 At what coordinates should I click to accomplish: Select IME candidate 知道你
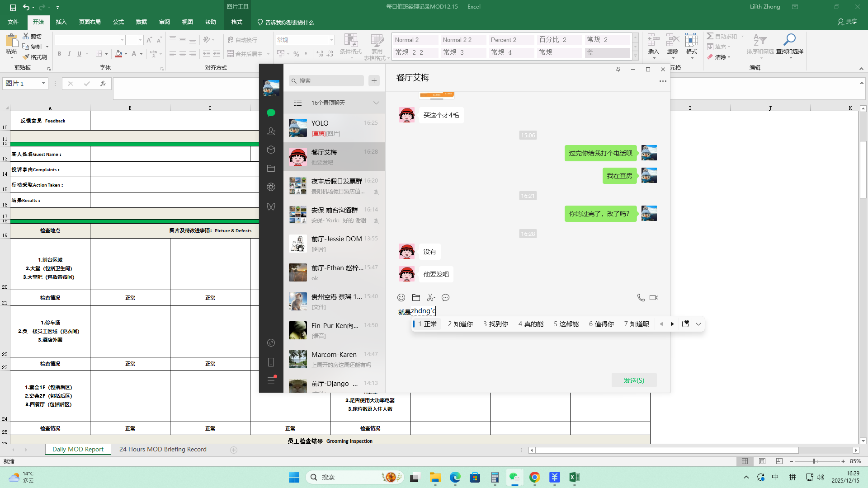(x=460, y=324)
